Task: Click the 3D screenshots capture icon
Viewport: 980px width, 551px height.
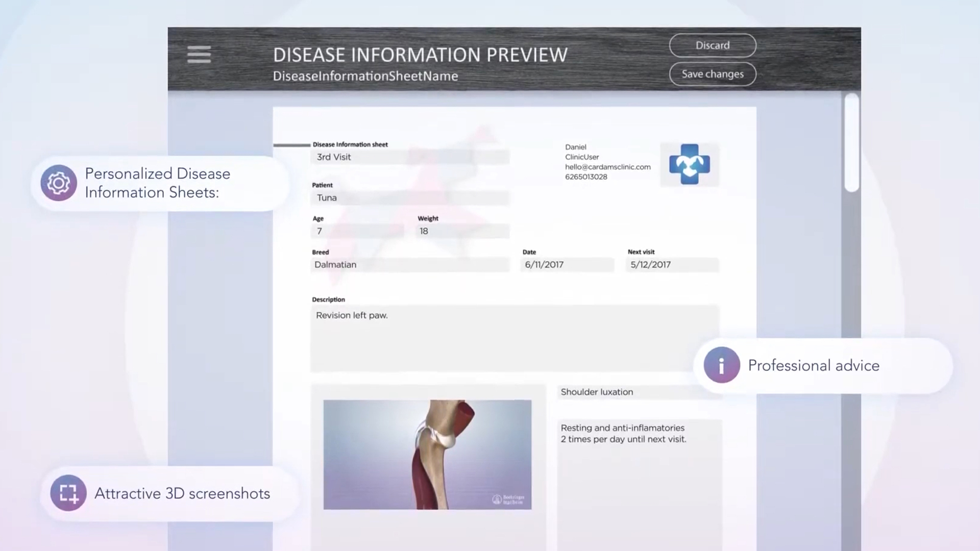Action: coord(68,493)
